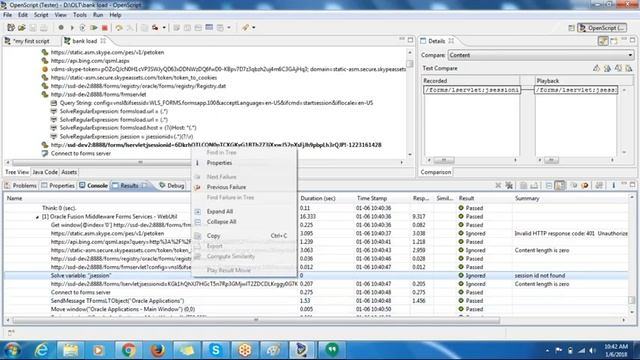Viewport: 640px width, 360px height.
Task: Toggle the highlighted Details view toolbar button
Action: 603,41
